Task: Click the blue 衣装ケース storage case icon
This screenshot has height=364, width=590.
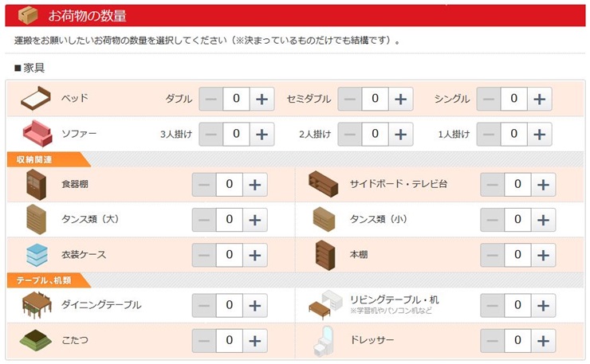Action: point(37,255)
